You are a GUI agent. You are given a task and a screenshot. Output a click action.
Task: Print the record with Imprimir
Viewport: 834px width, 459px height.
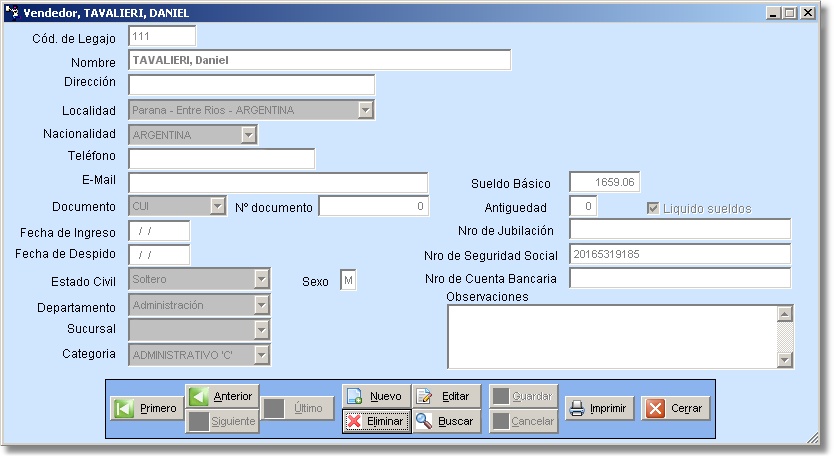599,408
